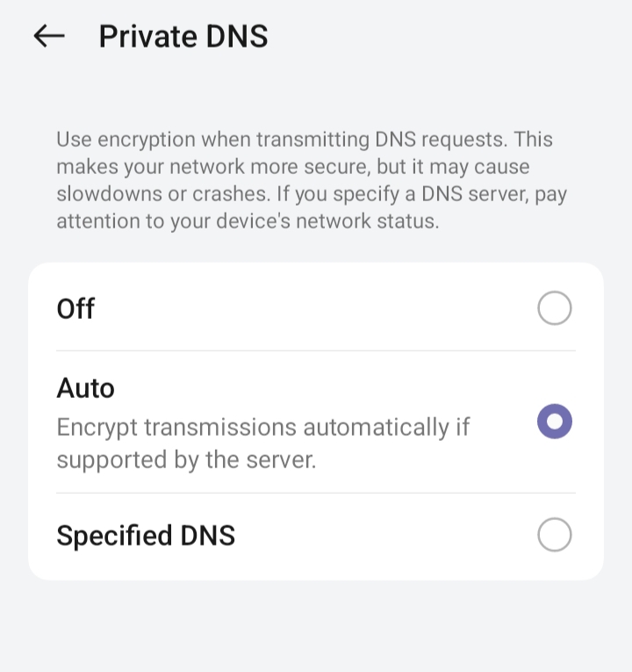Viewport: 632px width, 672px height.
Task: Select the Off radio button
Action: (554, 308)
